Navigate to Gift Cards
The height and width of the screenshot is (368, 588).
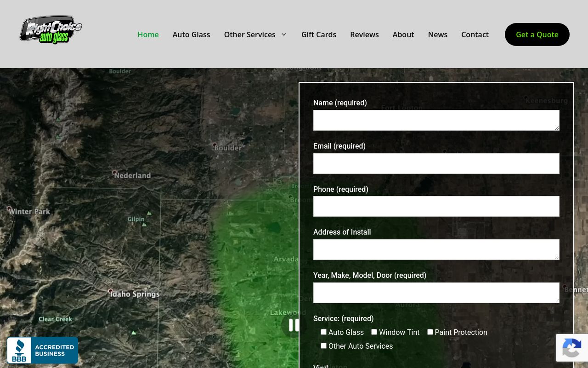click(319, 34)
